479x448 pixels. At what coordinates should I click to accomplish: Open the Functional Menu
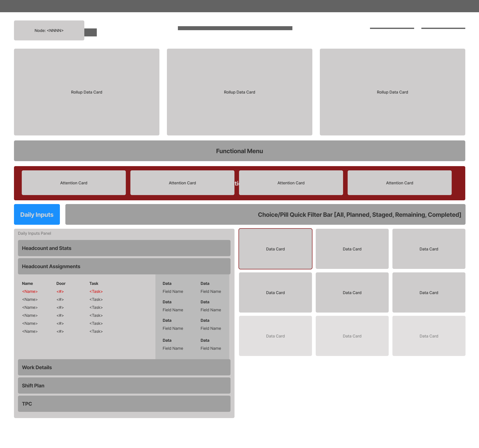click(x=239, y=151)
